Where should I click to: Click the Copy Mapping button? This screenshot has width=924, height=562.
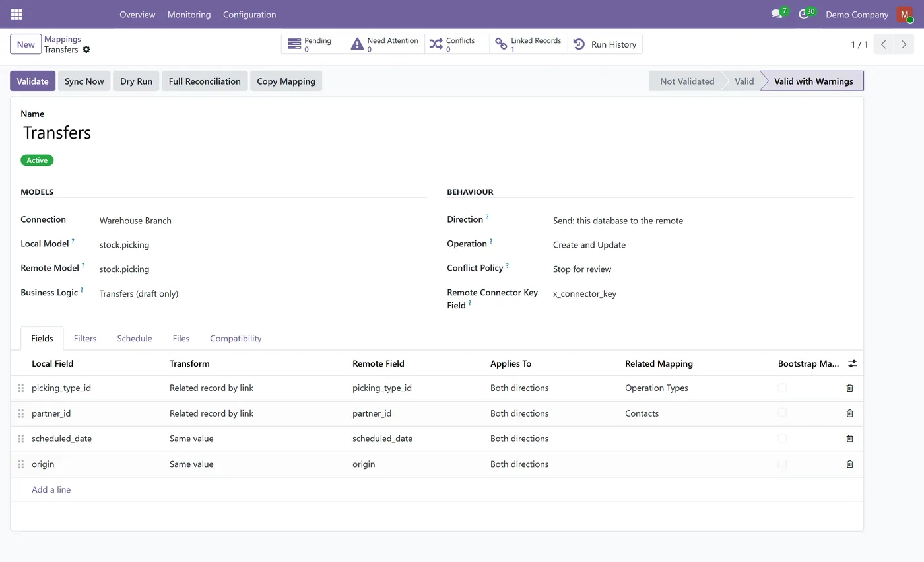click(286, 81)
